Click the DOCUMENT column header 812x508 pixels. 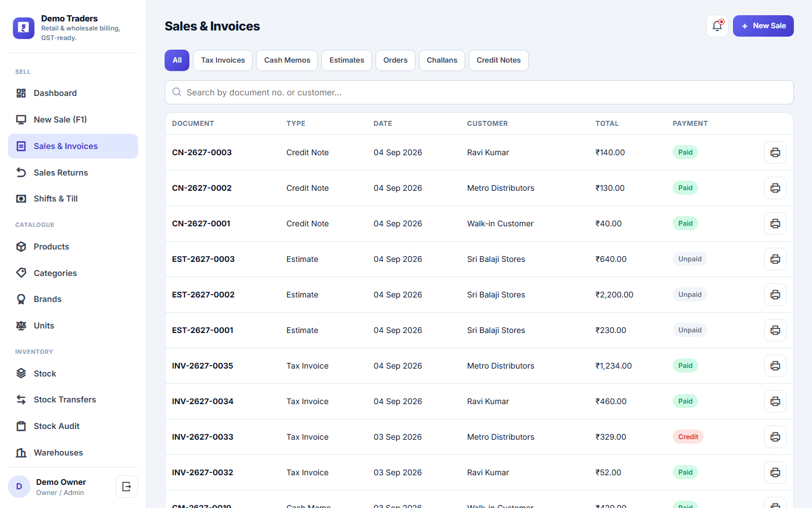point(193,124)
